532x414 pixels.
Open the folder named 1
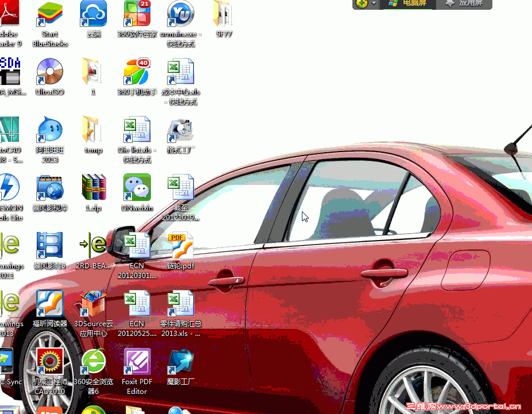[92, 72]
